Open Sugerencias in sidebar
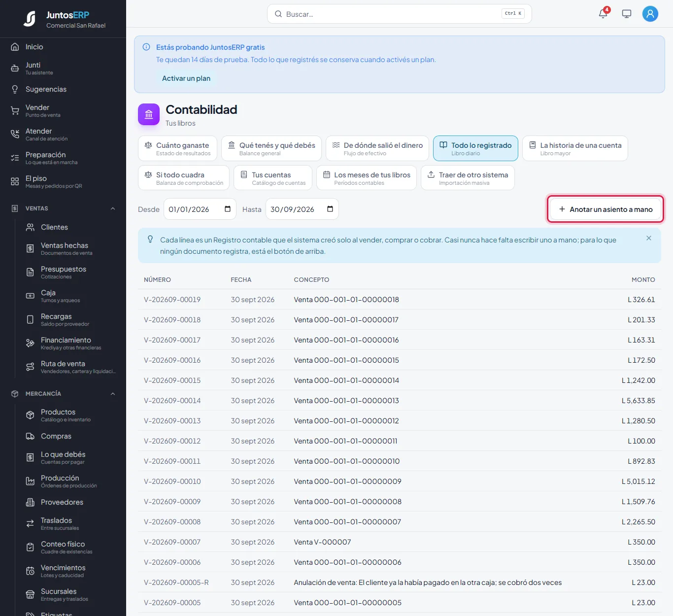The height and width of the screenshot is (616, 673). 63,89
